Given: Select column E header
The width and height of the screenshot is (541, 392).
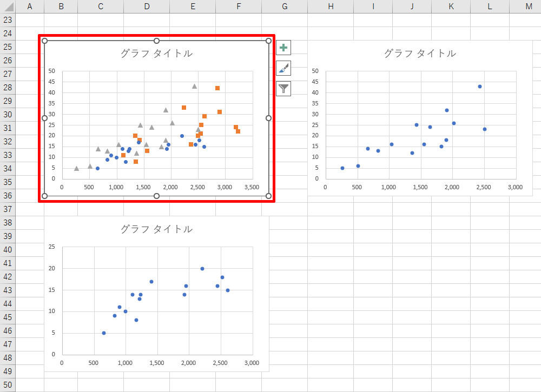Looking at the screenshot, I should tap(193, 6).
